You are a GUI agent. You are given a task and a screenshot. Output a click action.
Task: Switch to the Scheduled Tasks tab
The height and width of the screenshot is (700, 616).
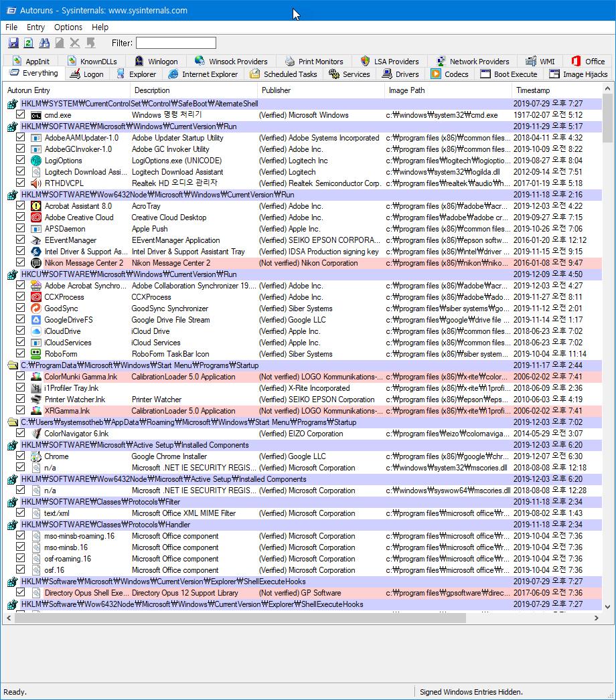pos(284,74)
